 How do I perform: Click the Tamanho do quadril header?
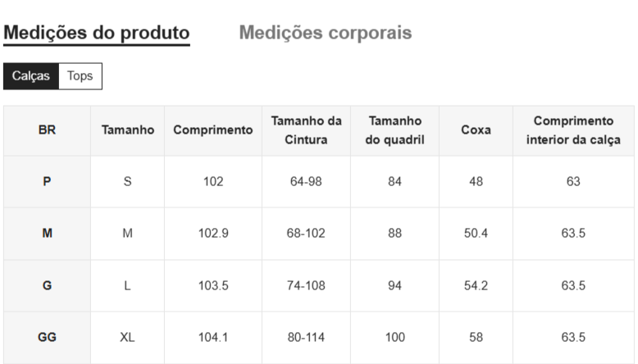(x=394, y=130)
